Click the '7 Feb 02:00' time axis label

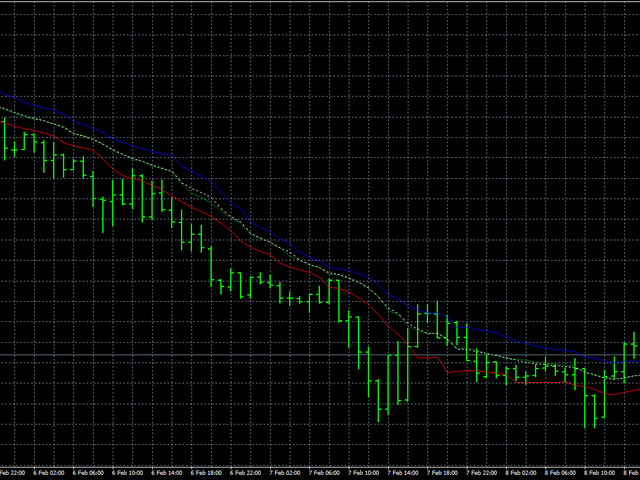click(285, 473)
